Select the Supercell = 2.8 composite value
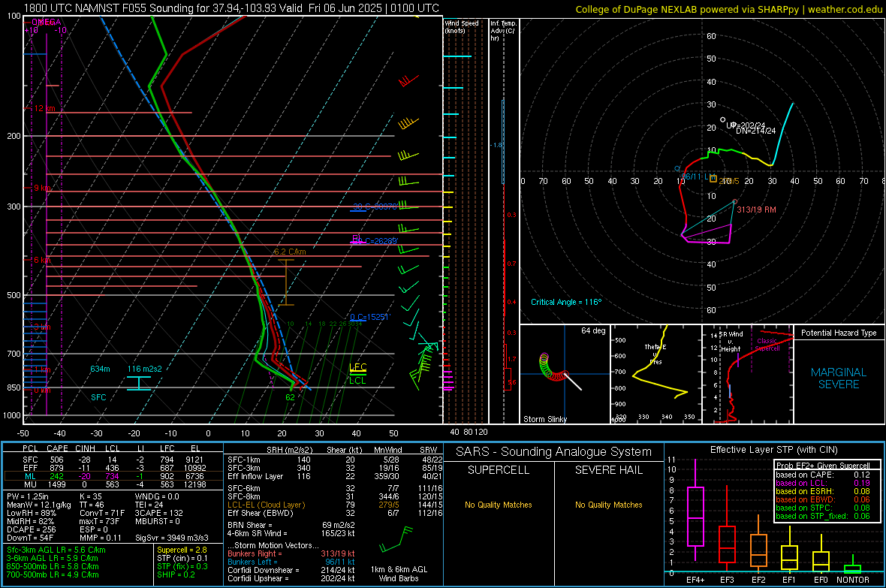 point(182,550)
